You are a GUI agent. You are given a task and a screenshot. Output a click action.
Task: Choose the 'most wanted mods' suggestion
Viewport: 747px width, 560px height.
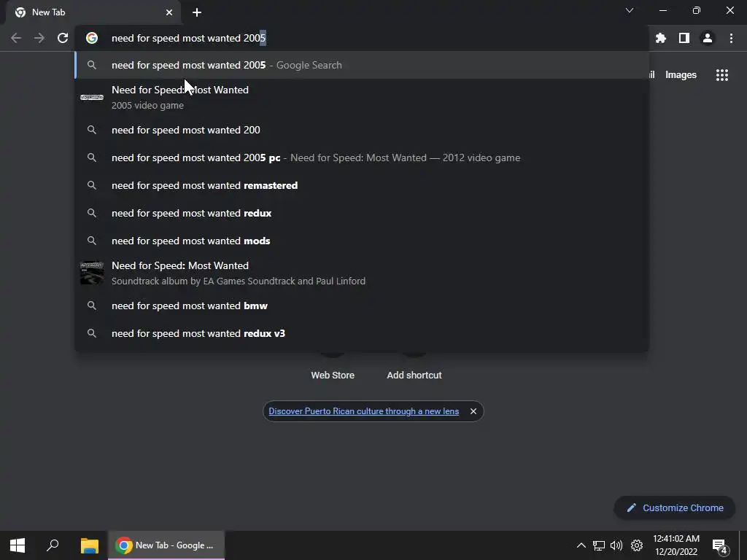coord(362,241)
